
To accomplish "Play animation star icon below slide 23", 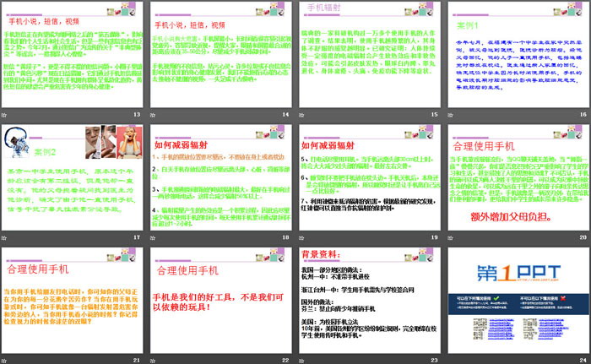I will pyautogui.click(x=301, y=361).
